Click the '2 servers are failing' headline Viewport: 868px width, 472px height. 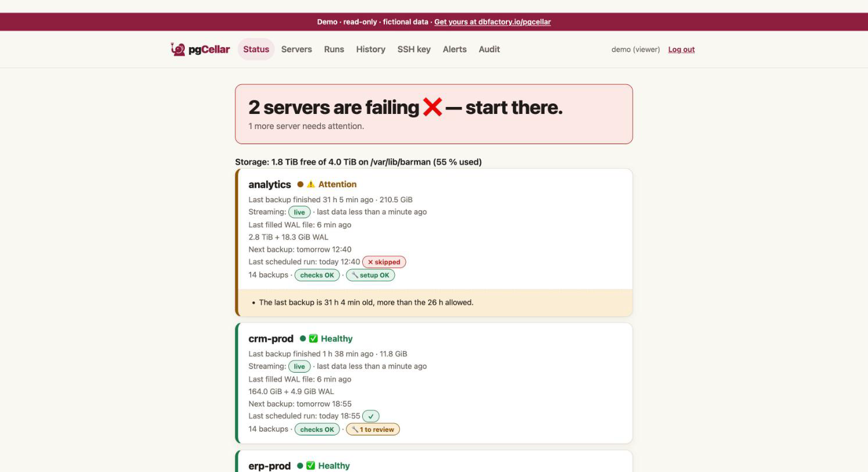click(x=406, y=107)
